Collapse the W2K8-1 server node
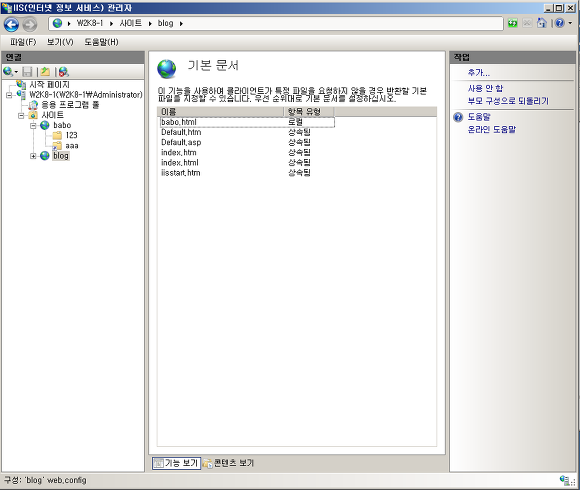This screenshot has height=490, width=580. click(9, 95)
